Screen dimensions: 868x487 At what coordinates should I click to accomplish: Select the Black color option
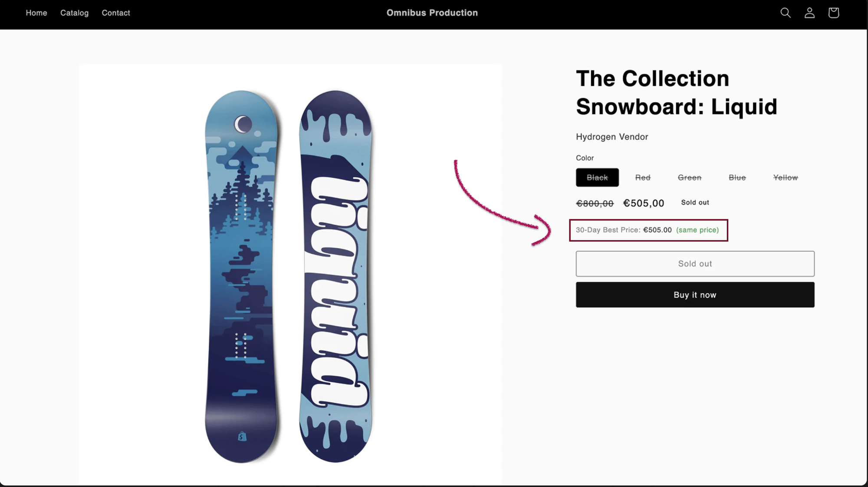[x=597, y=178]
